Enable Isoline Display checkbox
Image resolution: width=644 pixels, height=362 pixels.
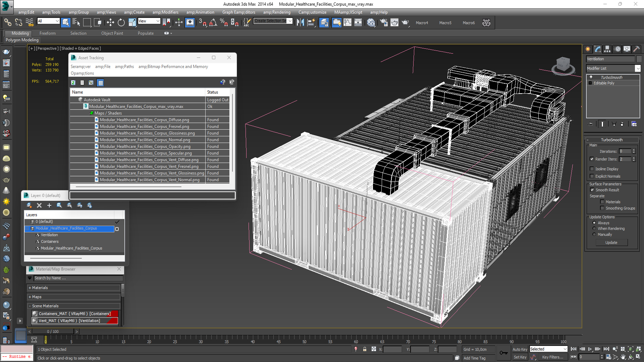pos(592,169)
